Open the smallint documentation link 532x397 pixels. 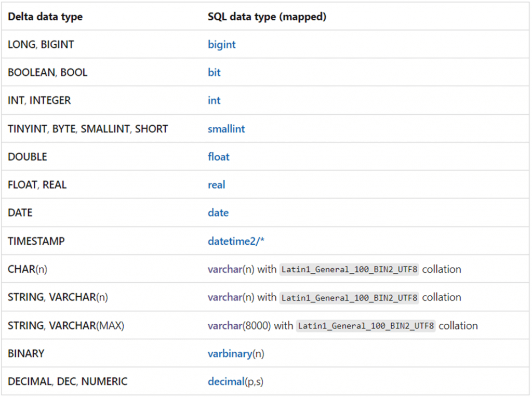pos(226,128)
